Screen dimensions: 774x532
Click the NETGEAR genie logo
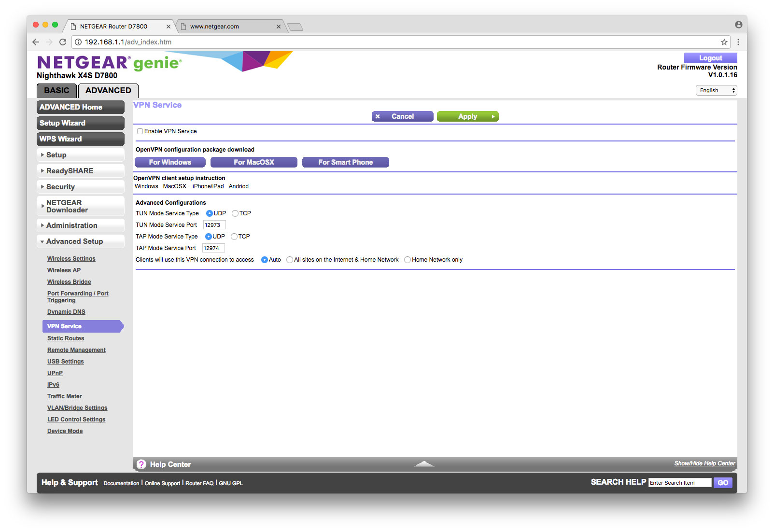(110, 63)
